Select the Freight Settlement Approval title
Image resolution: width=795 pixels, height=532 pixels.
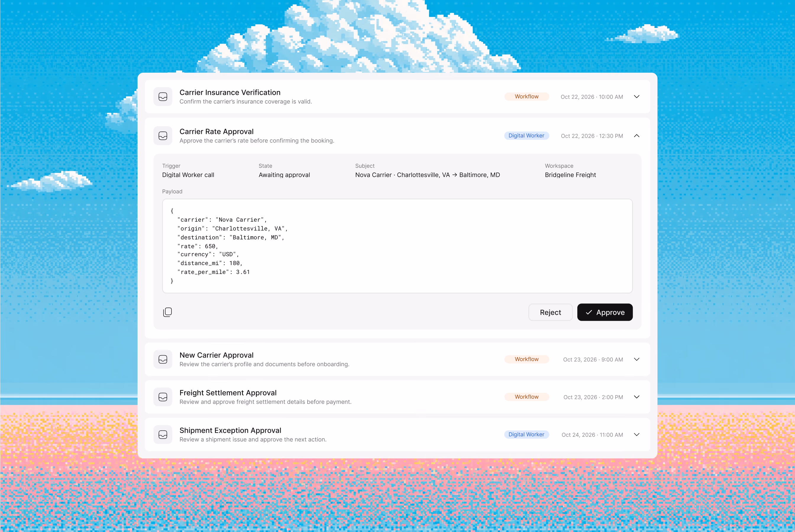coord(228,393)
